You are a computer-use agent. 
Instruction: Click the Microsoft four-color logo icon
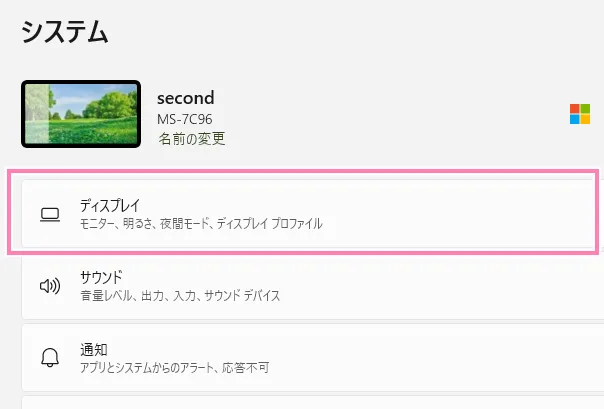tap(580, 114)
